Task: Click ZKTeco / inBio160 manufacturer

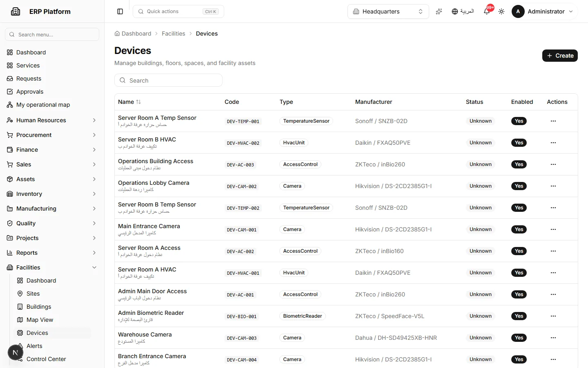Action: click(379, 251)
